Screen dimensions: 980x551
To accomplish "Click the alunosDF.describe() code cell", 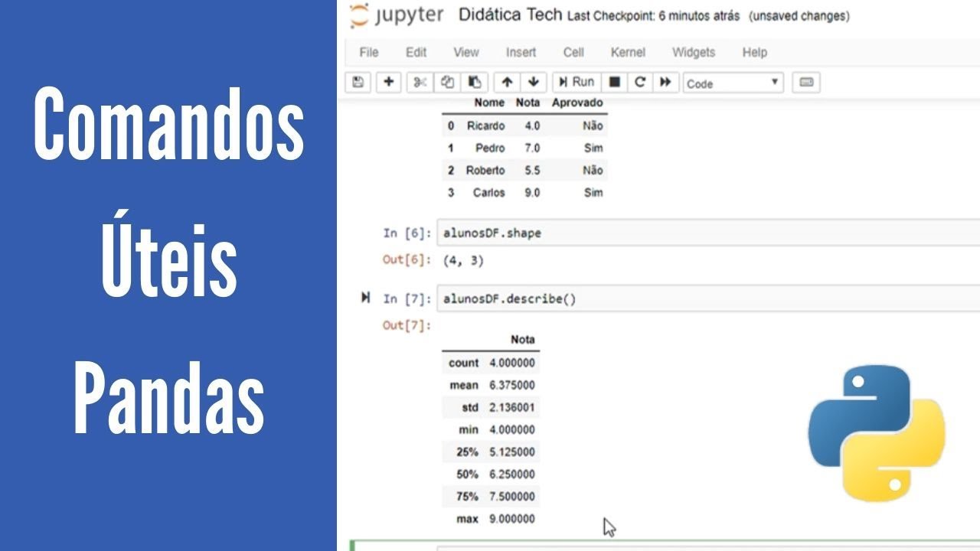I will coord(708,298).
